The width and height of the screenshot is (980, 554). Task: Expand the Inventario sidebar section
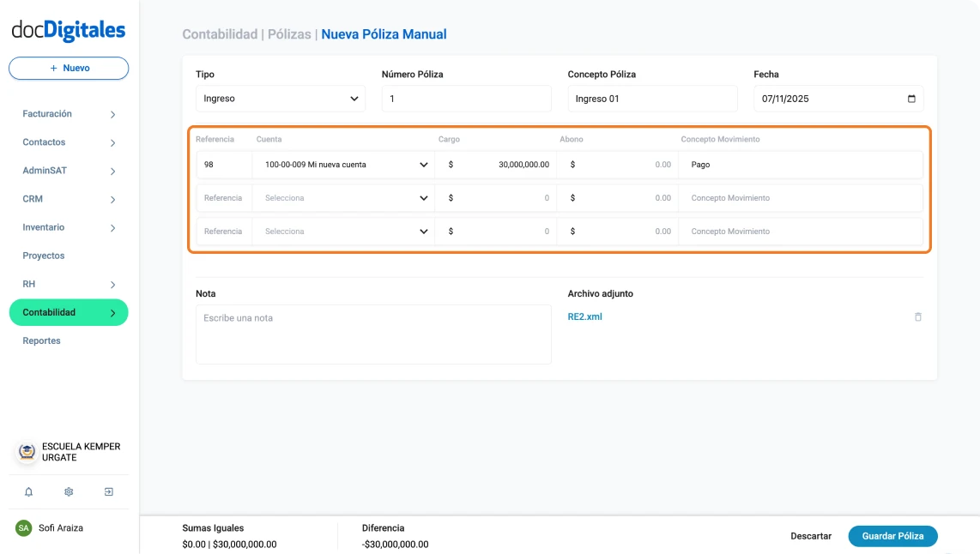(x=68, y=226)
